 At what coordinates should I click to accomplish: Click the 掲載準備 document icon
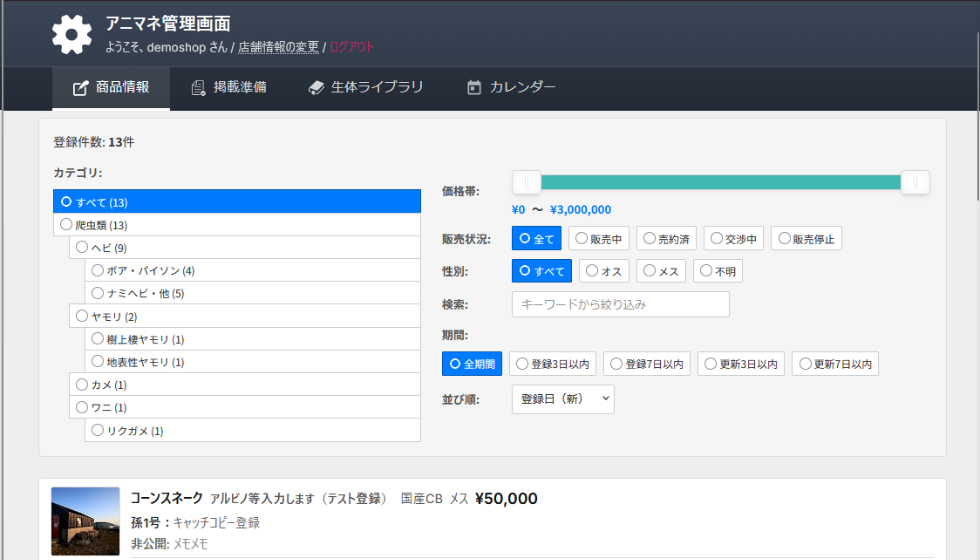coord(198,88)
